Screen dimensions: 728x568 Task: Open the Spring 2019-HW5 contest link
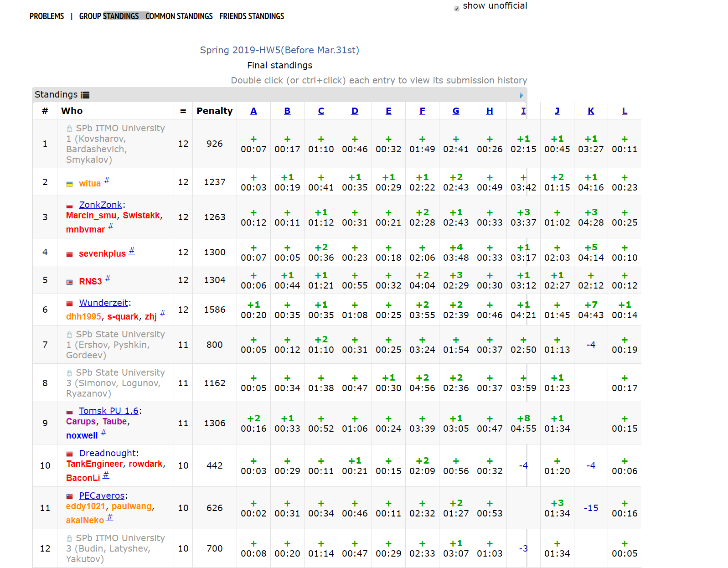(279, 50)
